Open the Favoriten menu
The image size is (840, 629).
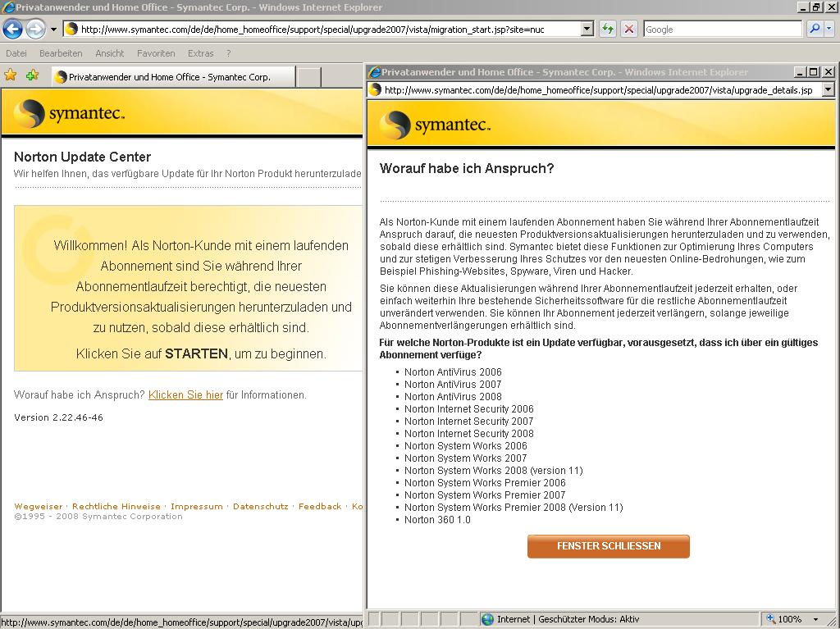click(156, 53)
